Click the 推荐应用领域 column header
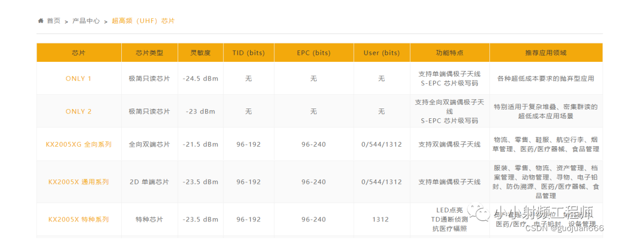Screen dimensions: 644x251 point(545,53)
